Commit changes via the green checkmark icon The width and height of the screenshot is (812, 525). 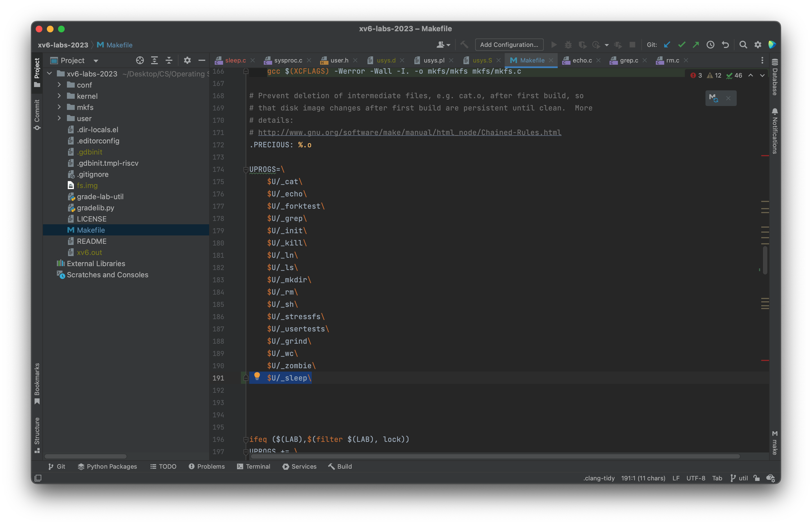tap(681, 45)
